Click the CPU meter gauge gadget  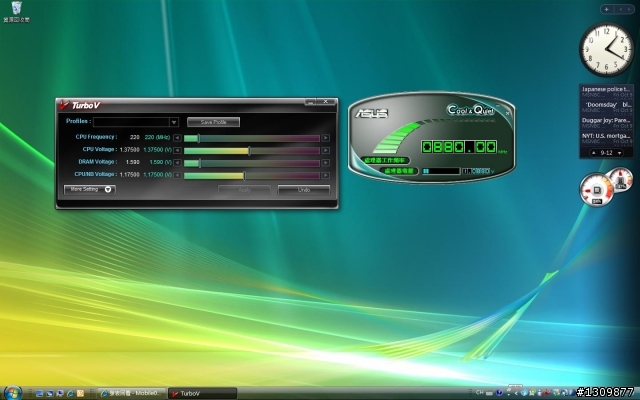(596, 190)
